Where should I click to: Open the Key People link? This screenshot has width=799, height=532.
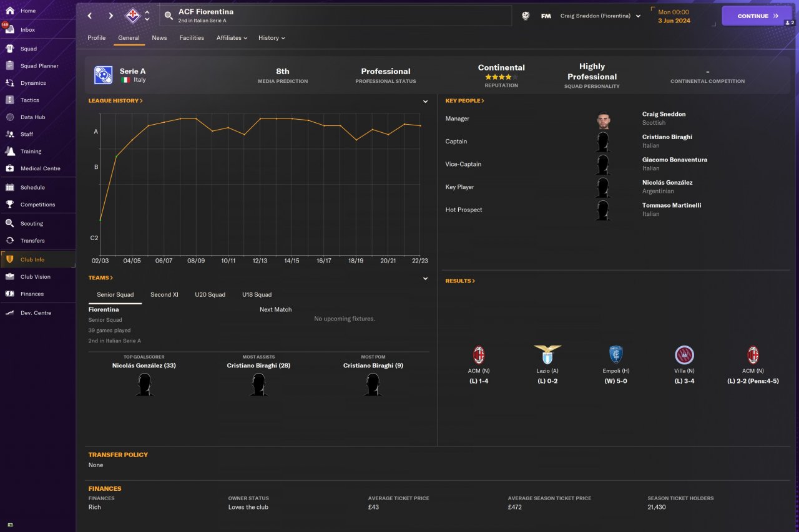pos(464,101)
